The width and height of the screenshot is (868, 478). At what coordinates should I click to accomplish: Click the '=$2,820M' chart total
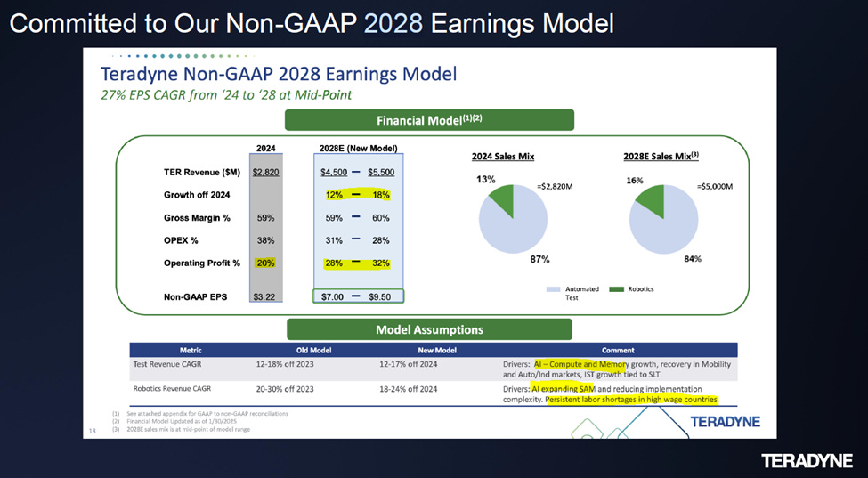[555, 187]
